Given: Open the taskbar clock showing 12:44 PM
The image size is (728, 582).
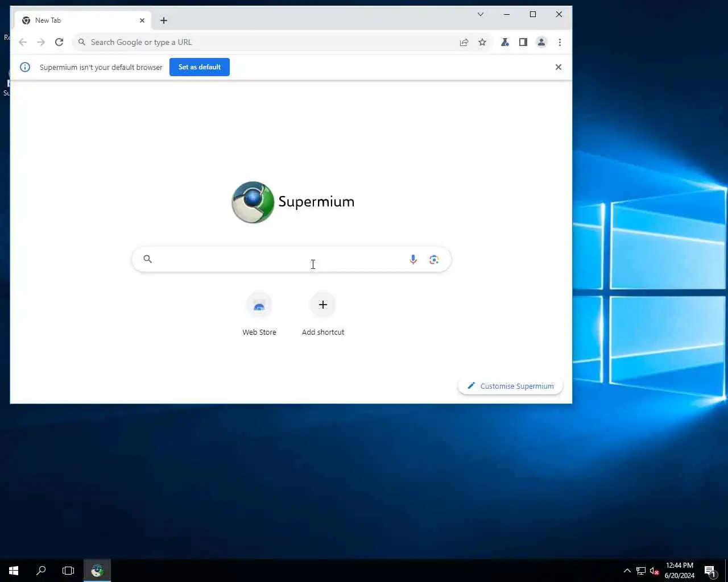Looking at the screenshot, I should [680, 571].
